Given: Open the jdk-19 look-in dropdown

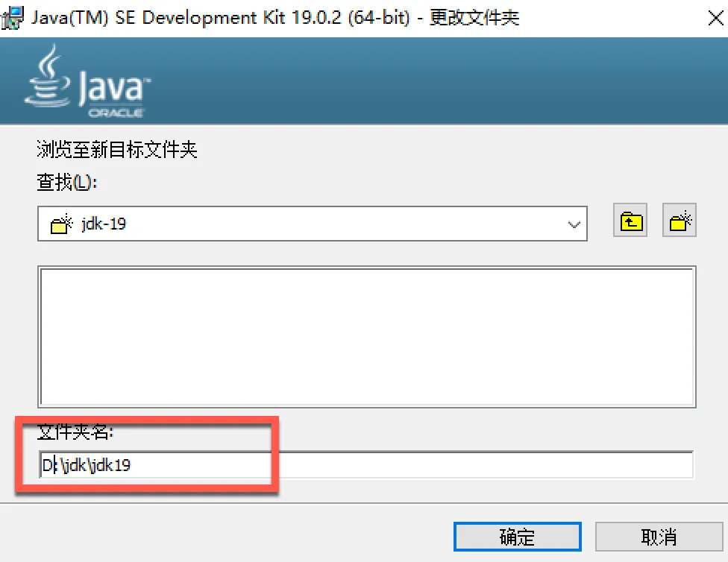Looking at the screenshot, I should [x=313, y=224].
